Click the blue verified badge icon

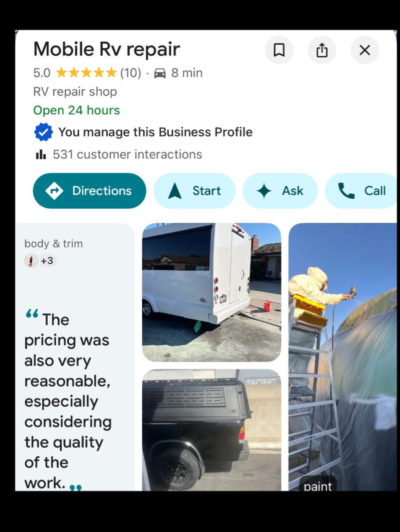[43, 132]
